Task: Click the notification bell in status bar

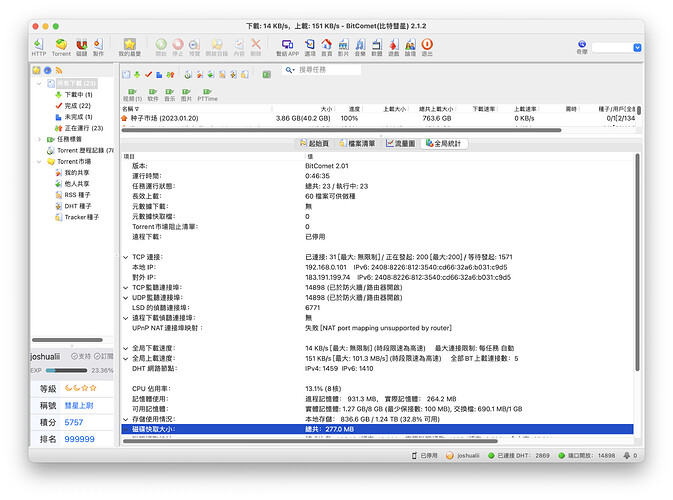Action: 627,455
